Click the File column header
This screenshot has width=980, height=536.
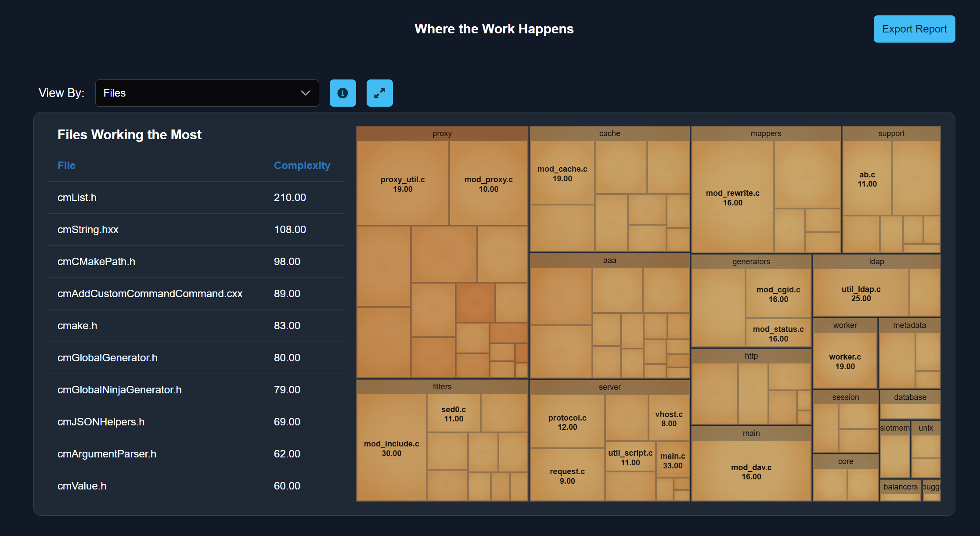[x=66, y=165]
